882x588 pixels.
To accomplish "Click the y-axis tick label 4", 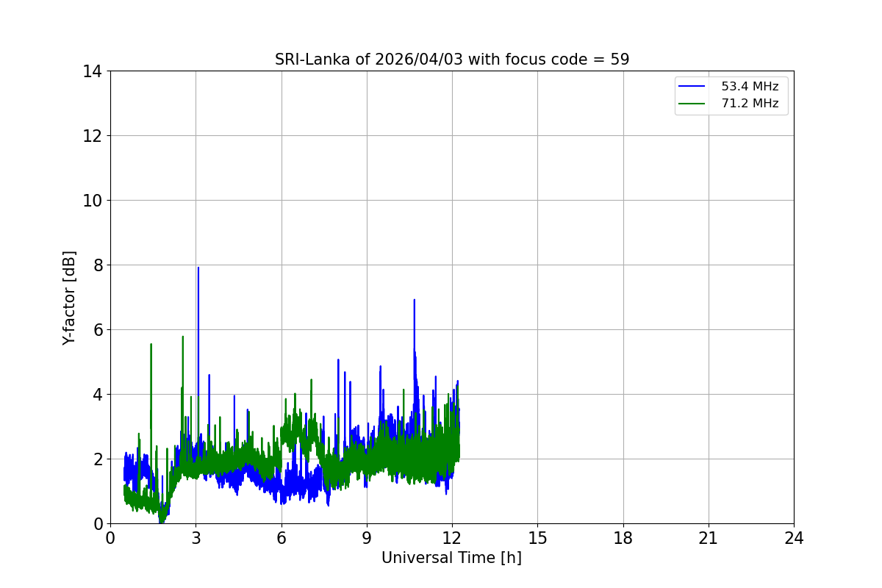I will (96, 395).
